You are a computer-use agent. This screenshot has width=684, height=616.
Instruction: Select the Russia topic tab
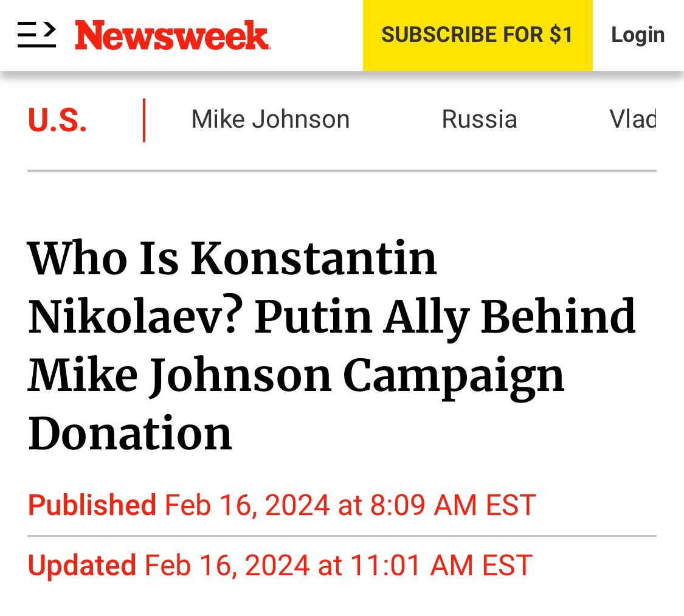coord(479,119)
